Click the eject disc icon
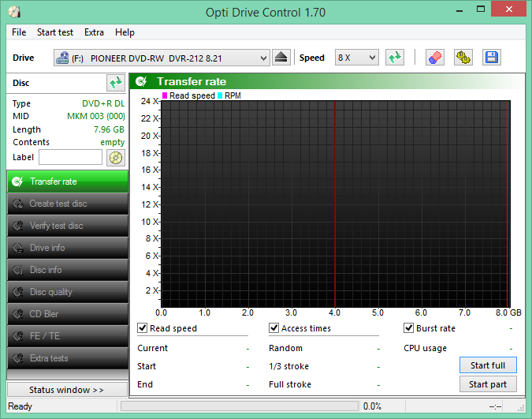This screenshot has width=532, height=419. pyautogui.click(x=281, y=58)
